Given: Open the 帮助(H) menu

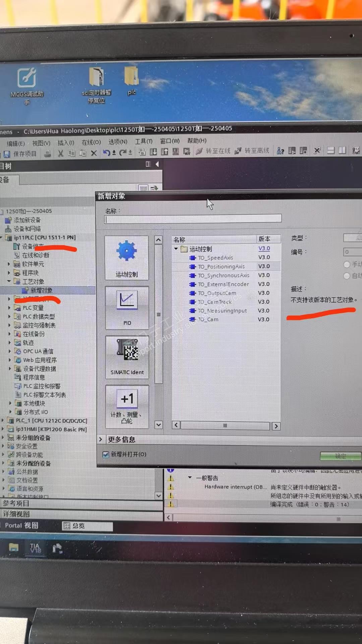Looking at the screenshot, I should (197, 141).
